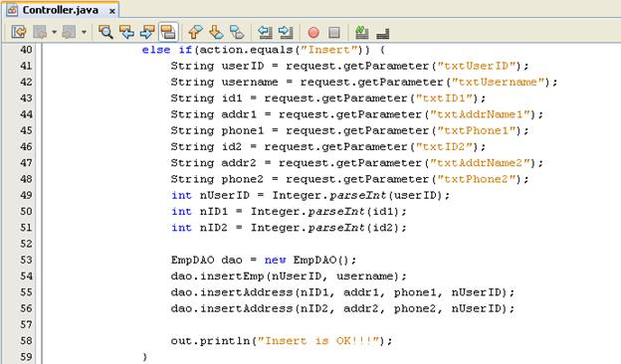The width and height of the screenshot is (621, 364).
Task: Open the Forward navigation history dropdown arrow
Action: point(84,32)
